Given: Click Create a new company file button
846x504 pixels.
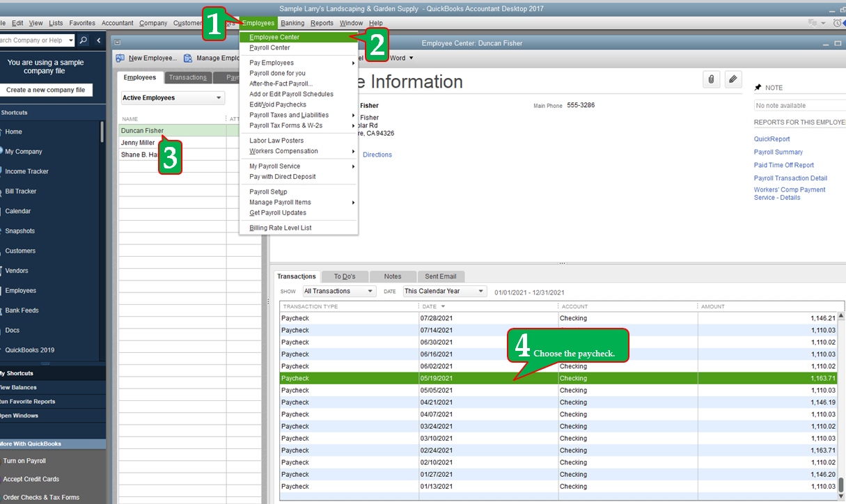Looking at the screenshot, I should pyautogui.click(x=46, y=90).
